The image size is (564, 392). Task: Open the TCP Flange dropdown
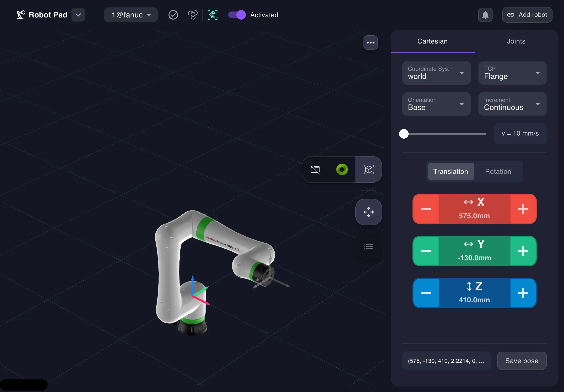tap(512, 73)
